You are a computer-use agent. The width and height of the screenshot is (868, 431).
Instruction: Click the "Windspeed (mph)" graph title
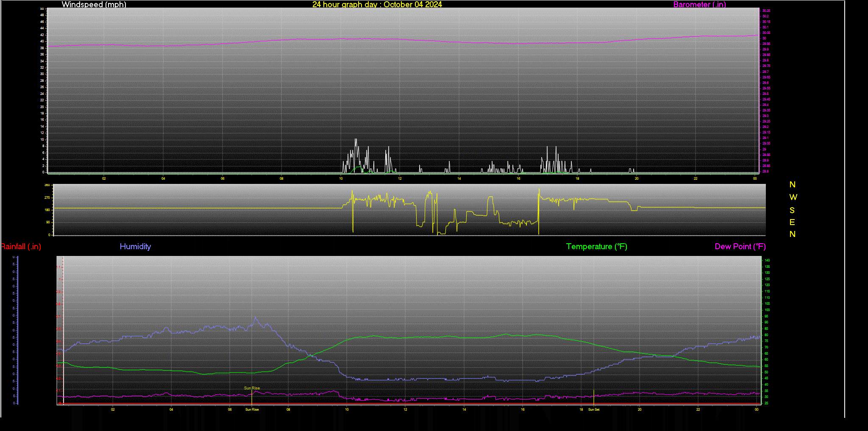point(94,4)
